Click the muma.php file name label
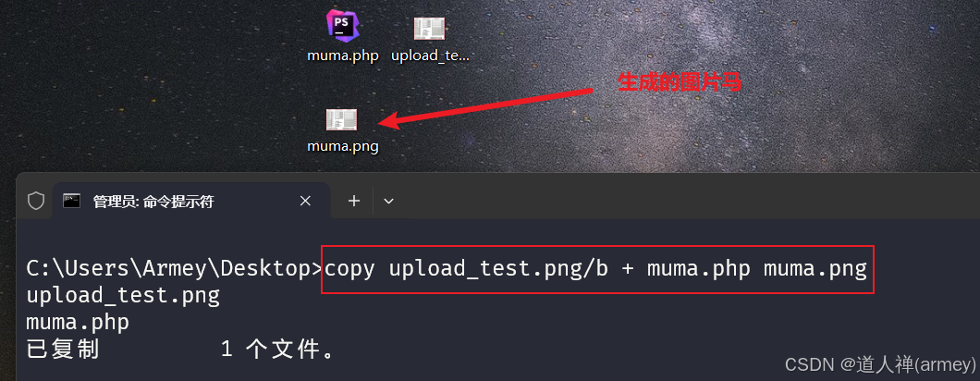Screen dimensions: 980x381 click(x=342, y=55)
